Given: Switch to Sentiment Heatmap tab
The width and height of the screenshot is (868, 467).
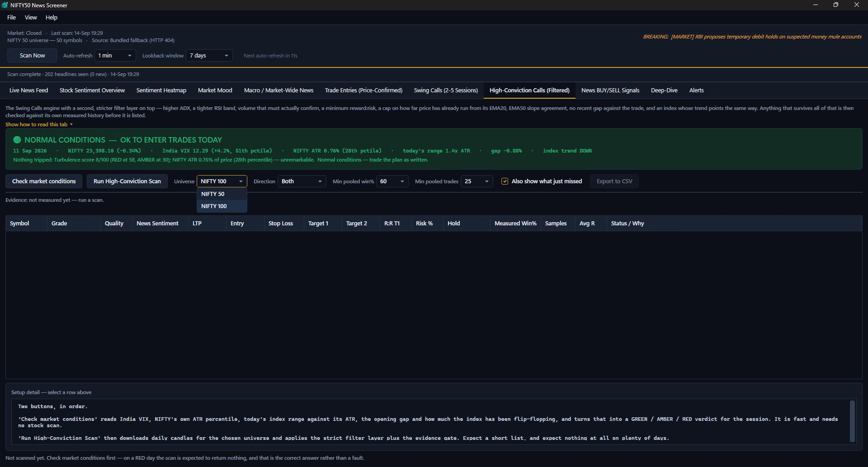Looking at the screenshot, I should pos(161,91).
